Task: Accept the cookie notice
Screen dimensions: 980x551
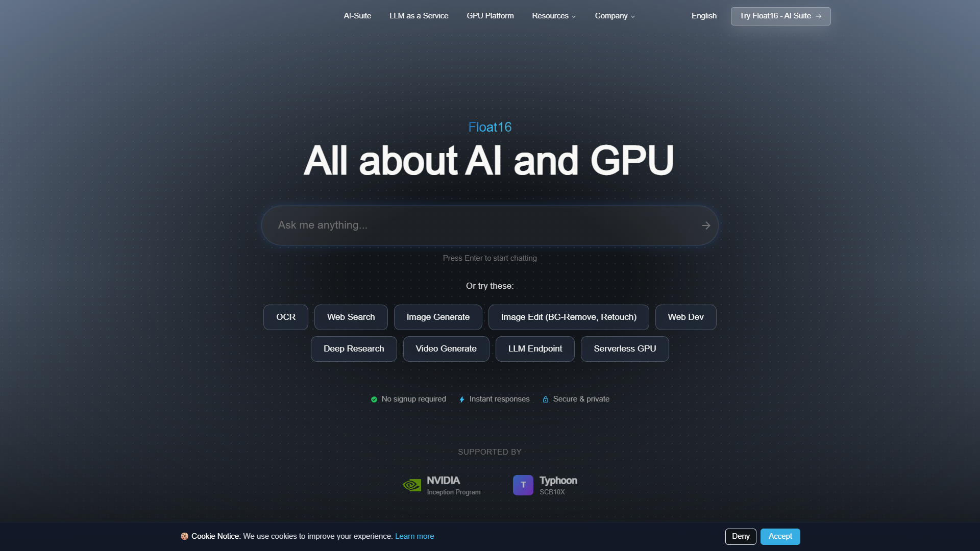Action: 780,536
